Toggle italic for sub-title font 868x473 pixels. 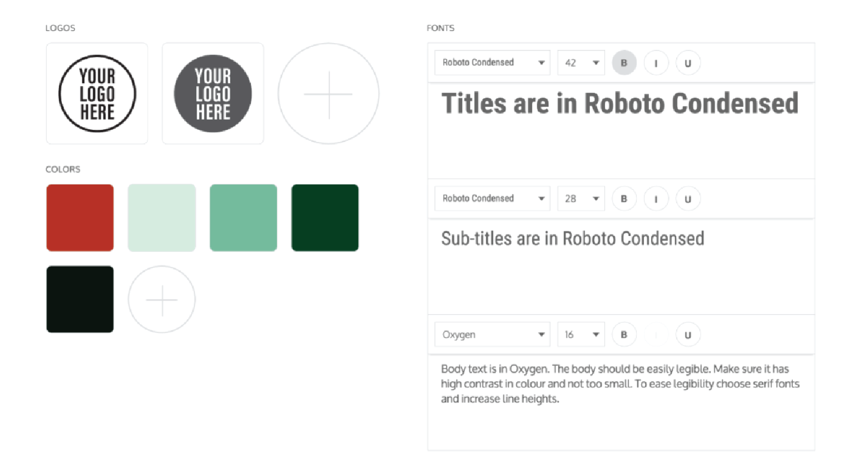tap(656, 199)
